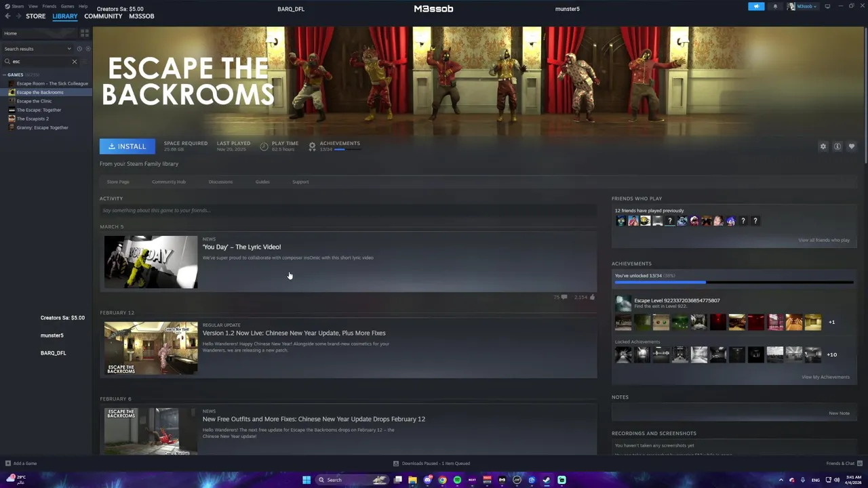Image resolution: width=868 pixels, height=488 pixels.
Task: Click the activity status input field
Action: pyautogui.click(x=348, y=211)
